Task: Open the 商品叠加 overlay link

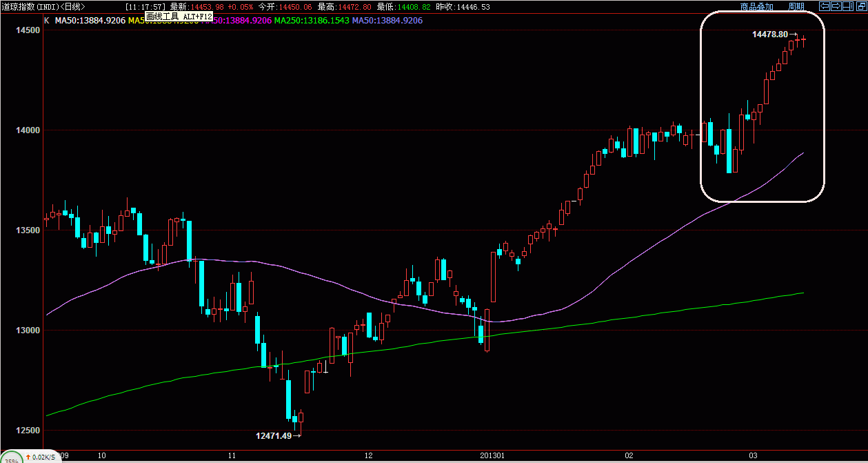Action: (x=756, y=6)
